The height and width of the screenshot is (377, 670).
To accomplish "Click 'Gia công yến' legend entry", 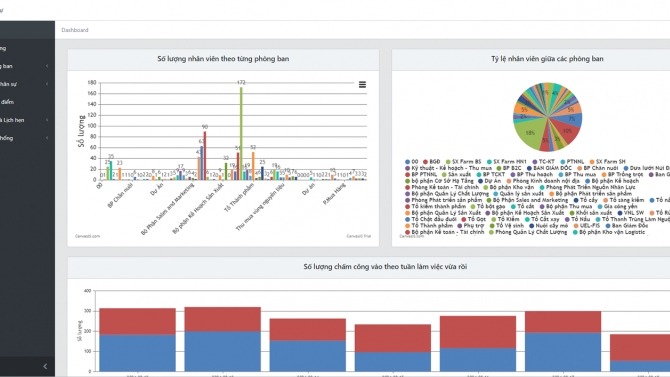I will pyautogui.click(x=617, y=206).
